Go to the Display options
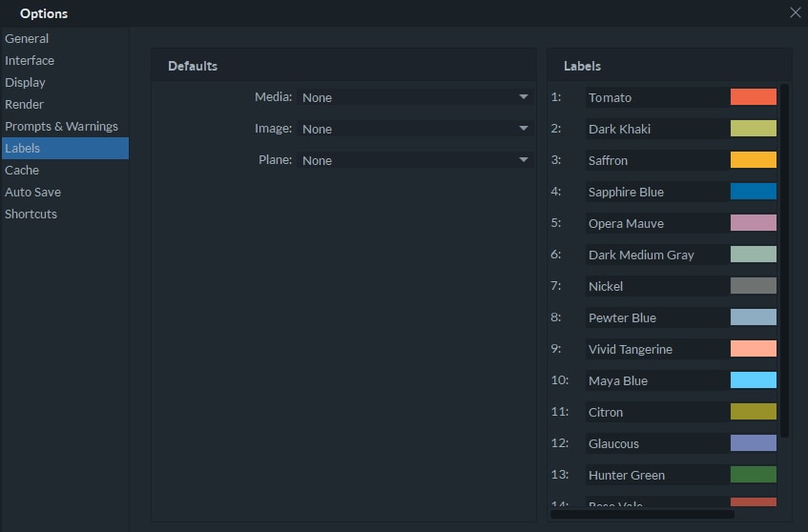The width and height of the screenshot is (808, 532). click(x=25, y=83)
